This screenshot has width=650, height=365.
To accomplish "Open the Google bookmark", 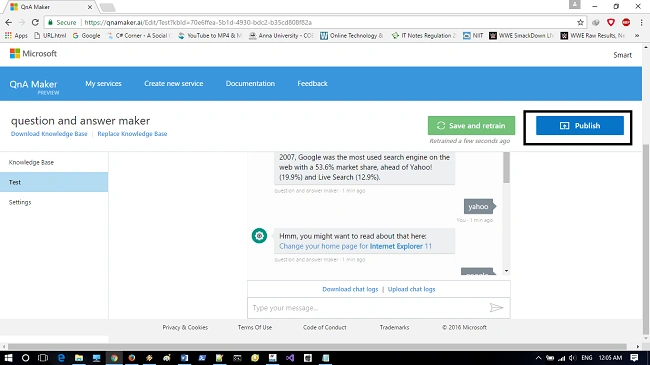I will 86,36.
